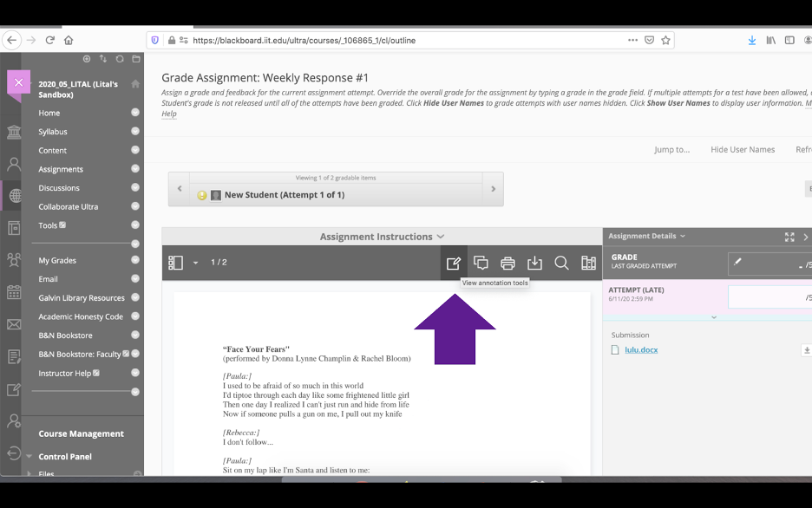Click the Sign Out icon in Ultra navigation
The image size is (812, 508).
click(14, 453)
